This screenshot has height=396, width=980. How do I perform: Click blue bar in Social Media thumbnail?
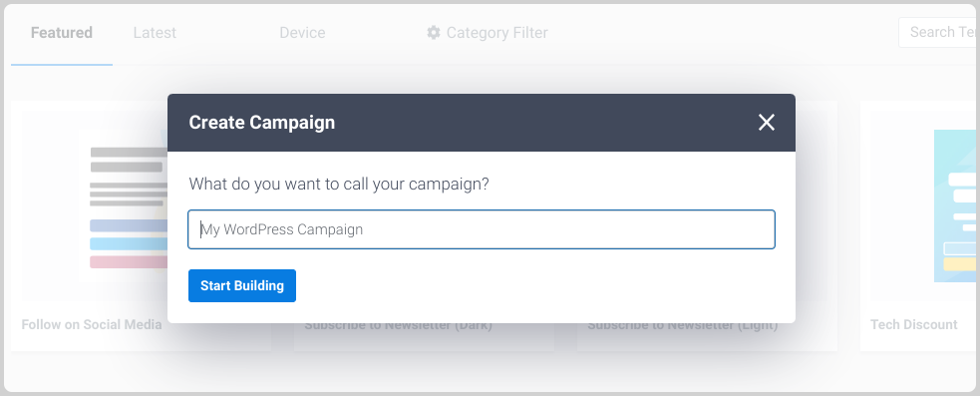point(129,244)
